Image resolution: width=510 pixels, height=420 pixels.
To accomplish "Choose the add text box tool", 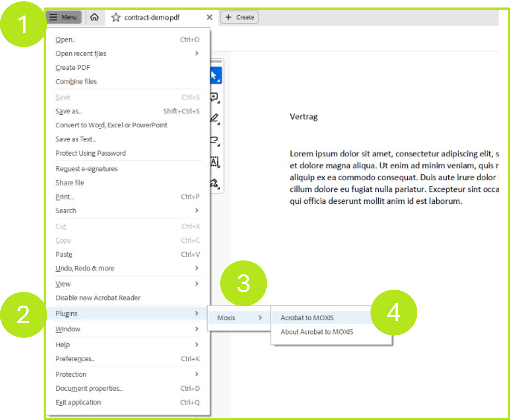I will (x=215, y=162).
